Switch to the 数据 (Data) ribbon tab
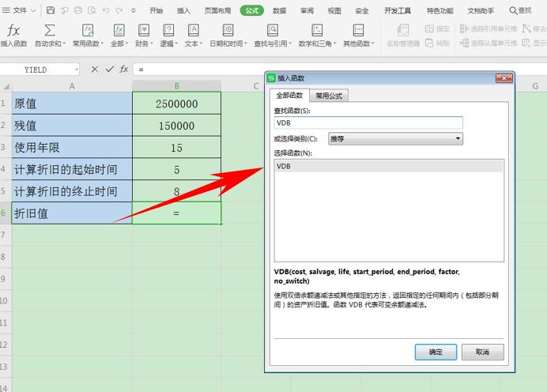This screenshot has width=547, height=392. (x=280, y=10)
